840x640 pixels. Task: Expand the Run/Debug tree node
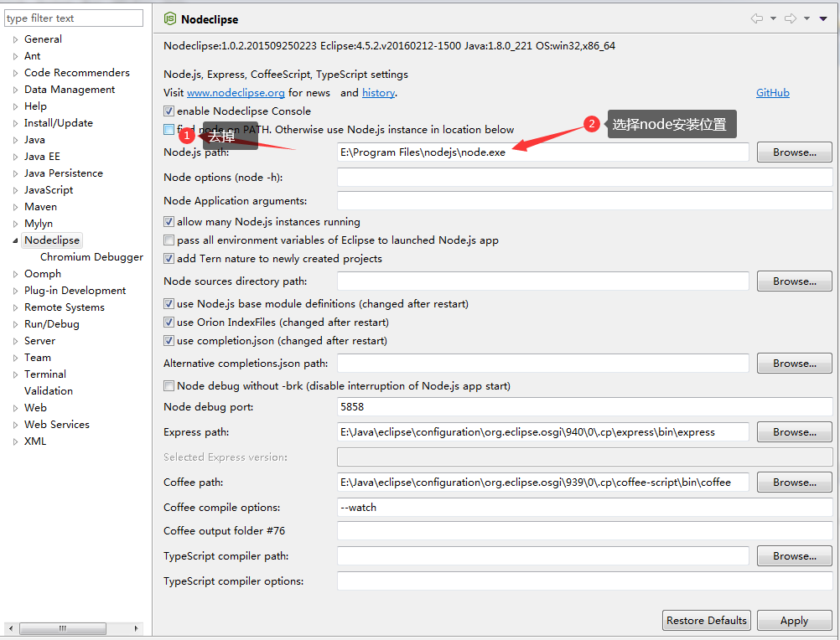click(15, 324)
